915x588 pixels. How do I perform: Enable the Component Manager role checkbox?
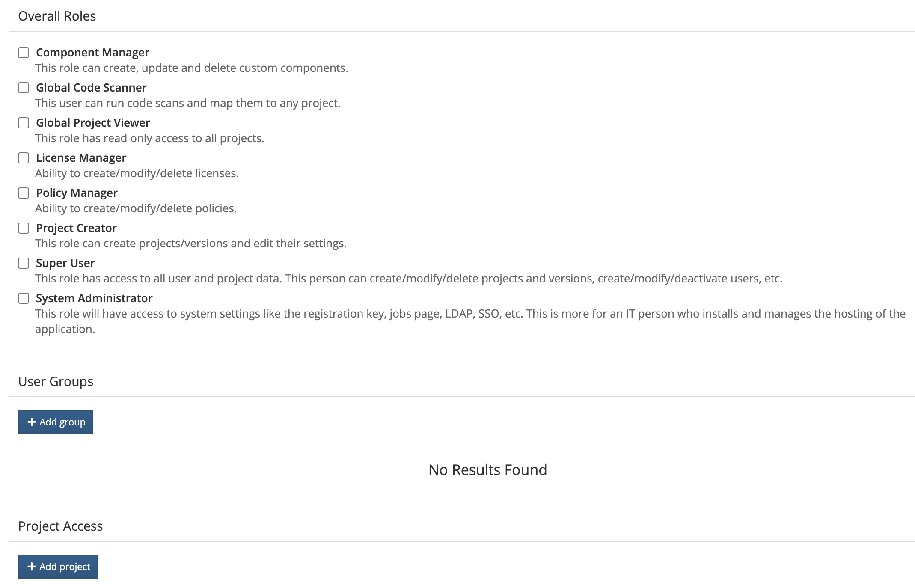tap(24, 53)
